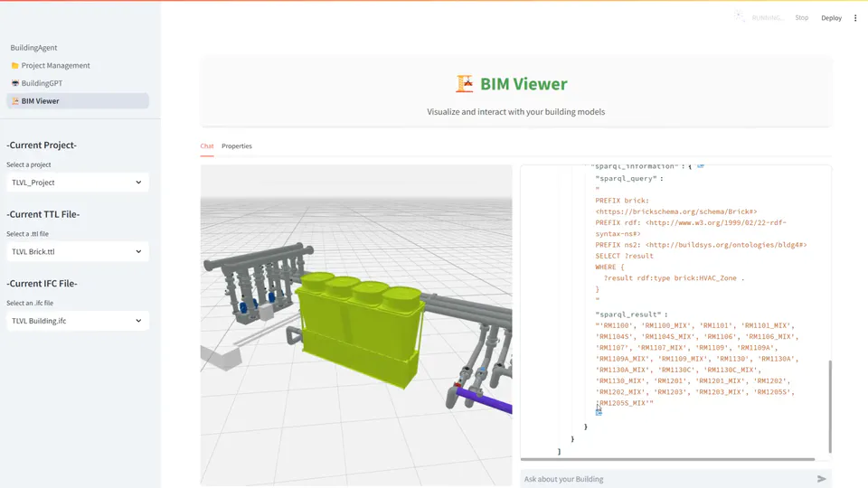This screenshot has width=868, height=488.
Task: Click the copy icon beside sparql_information
Action: click(x=700, y=166)
